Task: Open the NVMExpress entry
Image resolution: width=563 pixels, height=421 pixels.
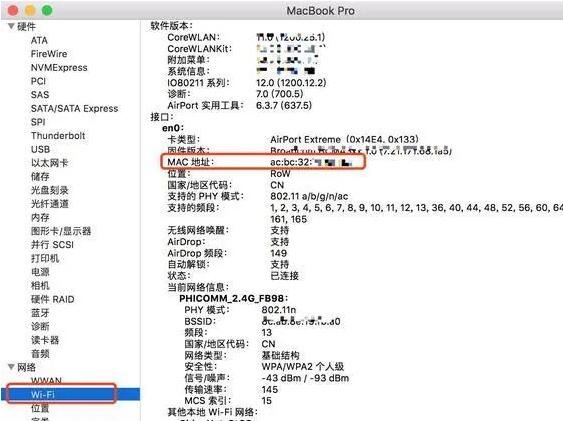Action: coord(59,67)
